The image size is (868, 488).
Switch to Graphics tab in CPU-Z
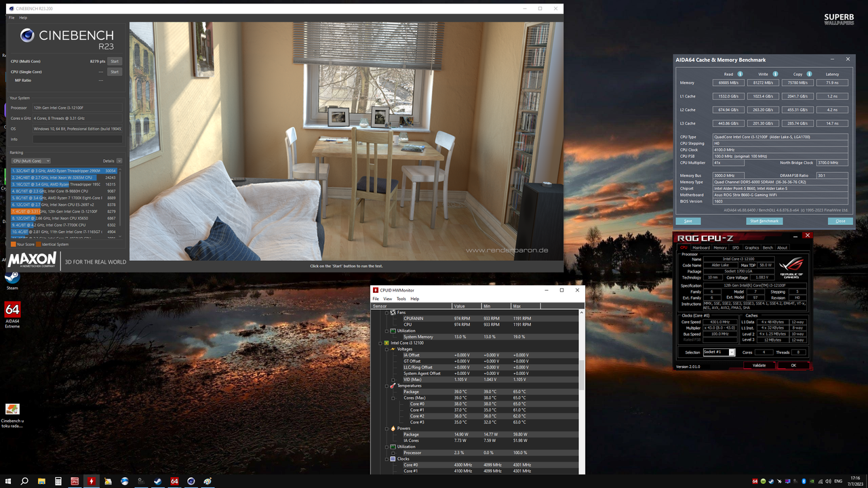click(x=752, y=247)
